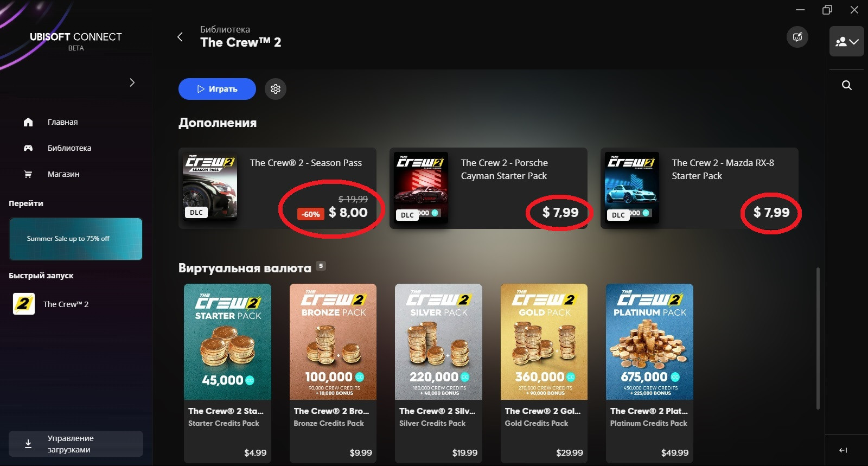
Task: Open The Crew 2 Season Pass DLC
Action: pos(277,188)
